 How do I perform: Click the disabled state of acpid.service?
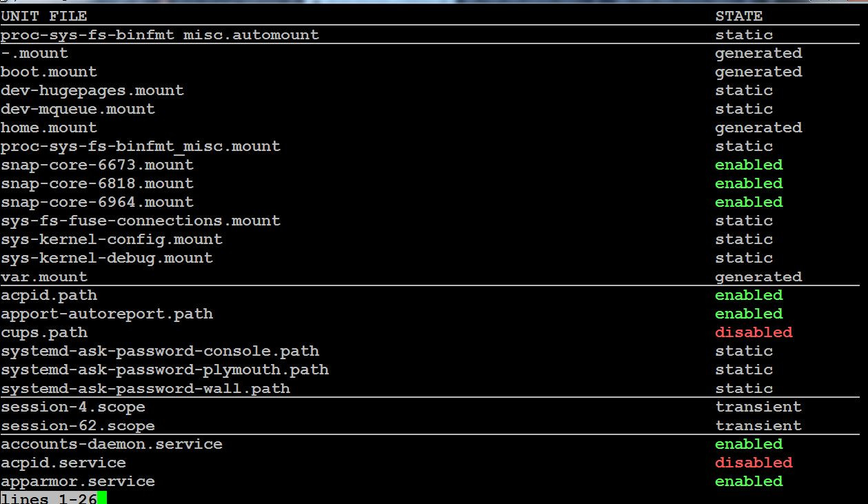point(754,463)
